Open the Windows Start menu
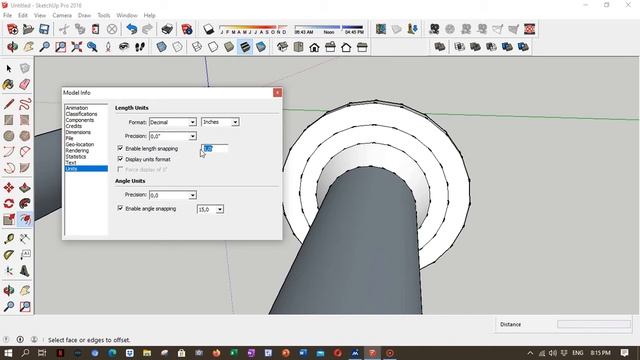The image size is (640, 360). point(8,353)
